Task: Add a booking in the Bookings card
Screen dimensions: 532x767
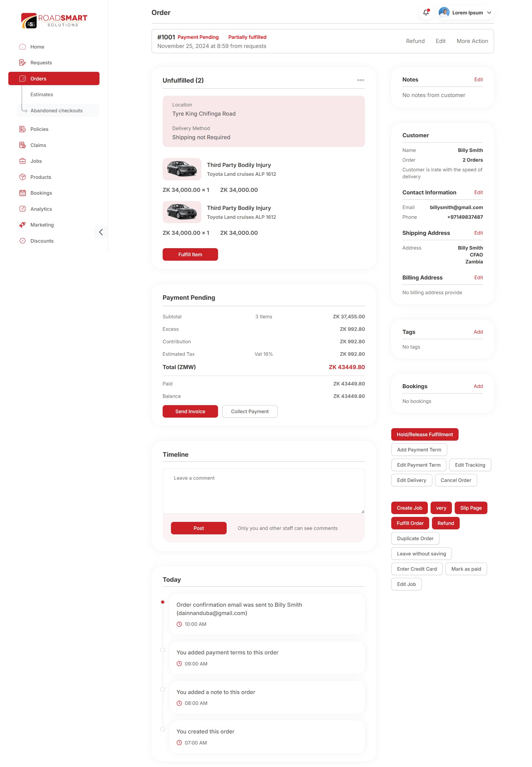Action: (478, 386)
